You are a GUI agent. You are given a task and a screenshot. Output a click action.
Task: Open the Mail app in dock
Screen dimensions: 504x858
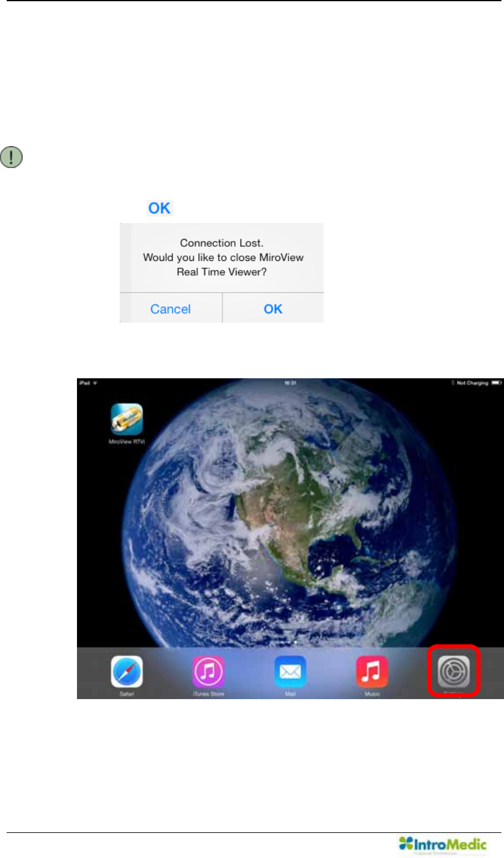tap(290, 672)
